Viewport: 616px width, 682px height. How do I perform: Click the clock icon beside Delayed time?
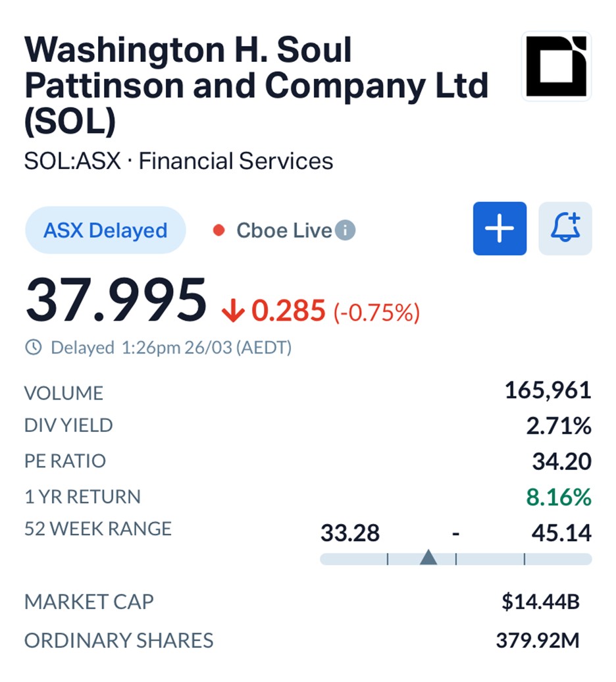[x=33, y=347]
